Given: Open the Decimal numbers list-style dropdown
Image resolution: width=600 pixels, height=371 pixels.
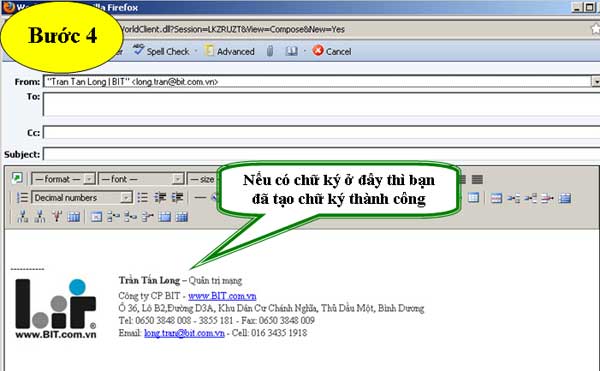Looking at the screenshot, I should point(82,198).
